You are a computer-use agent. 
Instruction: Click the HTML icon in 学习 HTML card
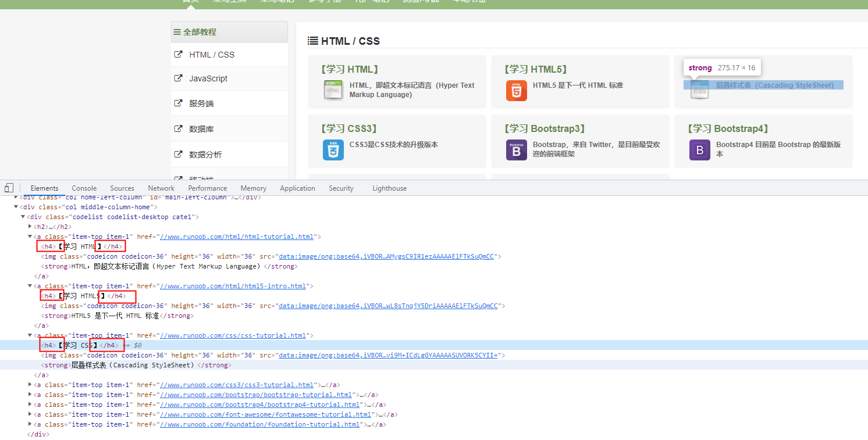[x=333, y=90]
